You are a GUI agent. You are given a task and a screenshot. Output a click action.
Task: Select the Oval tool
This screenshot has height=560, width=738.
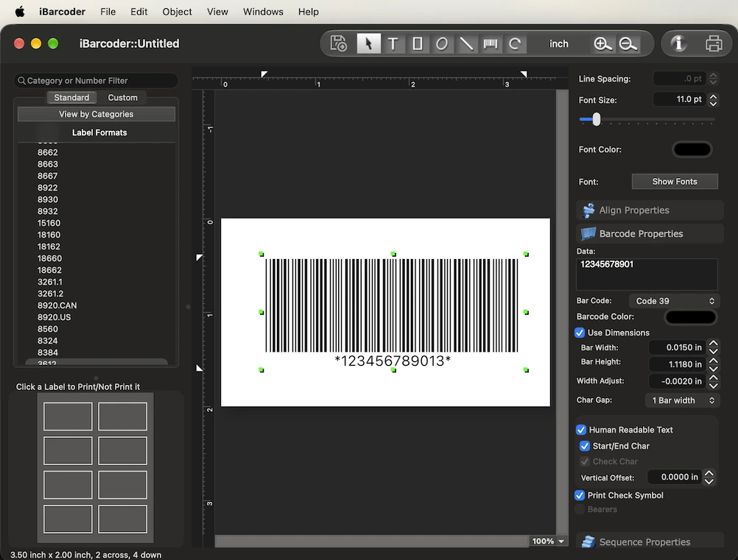click(441, 43)
